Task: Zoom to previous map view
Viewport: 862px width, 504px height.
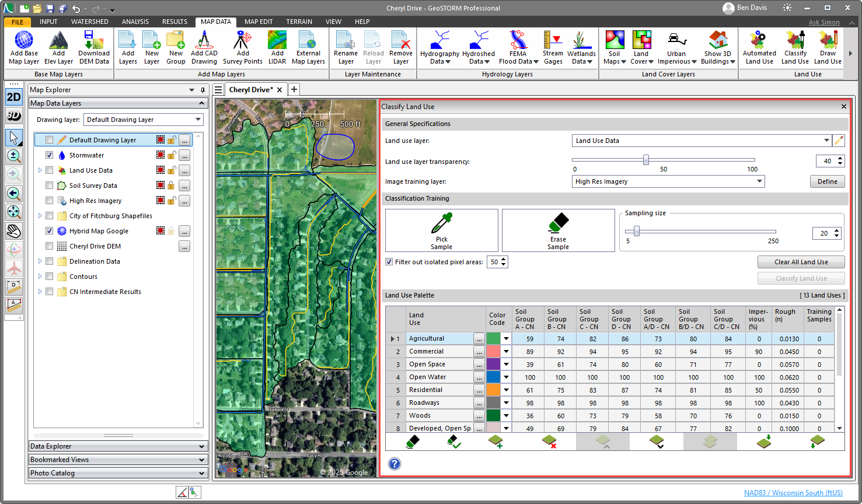Action: 13,194
